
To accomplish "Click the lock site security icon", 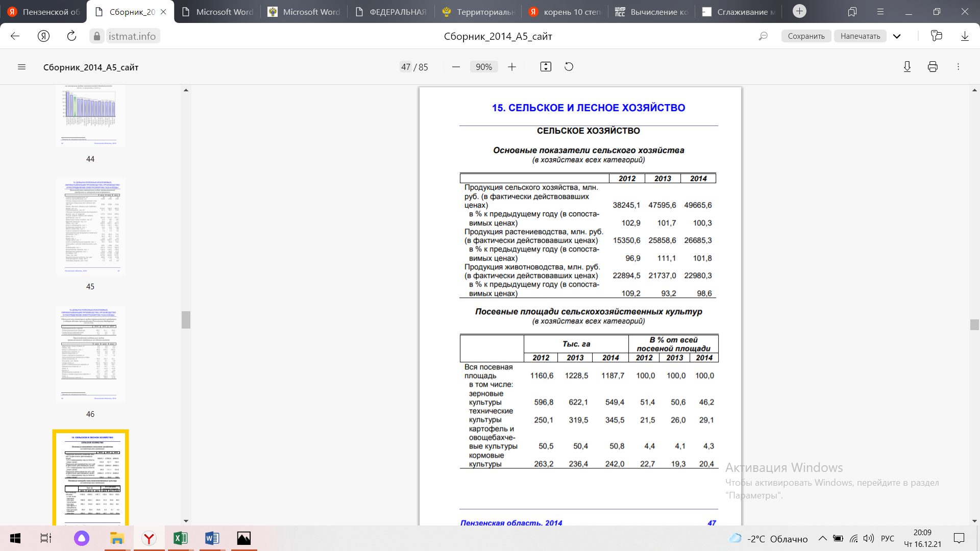I will pyautogui.click(x=97, y=36).
